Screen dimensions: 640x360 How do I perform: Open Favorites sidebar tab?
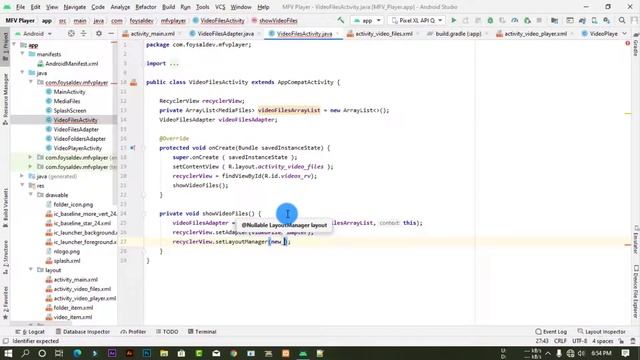(x=5, y=302)
